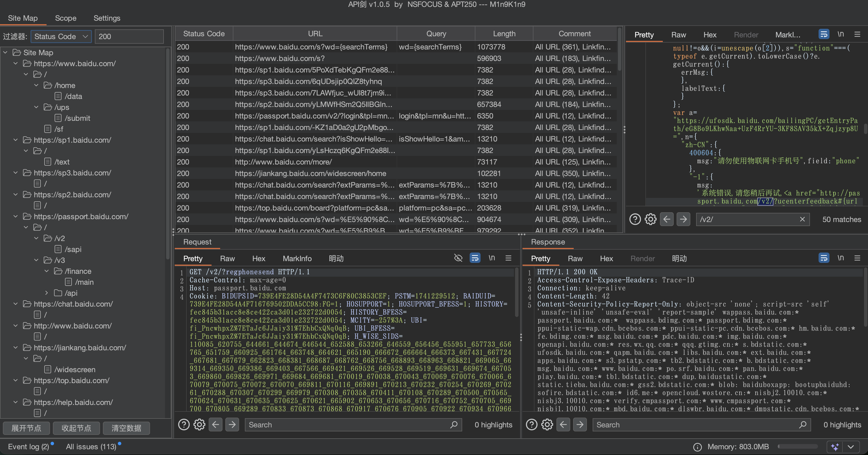Open All issues (113) in status bar
The height and width of the screenshot is (455, 868).
pos(91,447)
